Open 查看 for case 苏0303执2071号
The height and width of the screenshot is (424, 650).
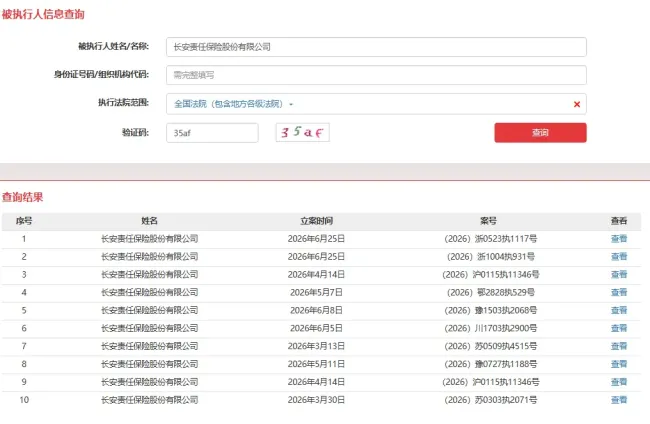(x=619, y=400)
